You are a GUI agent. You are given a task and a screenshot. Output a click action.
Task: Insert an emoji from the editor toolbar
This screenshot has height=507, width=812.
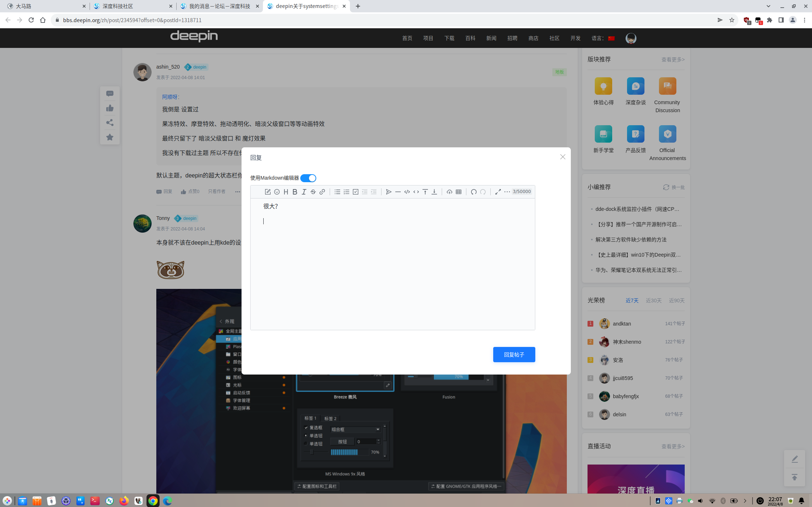click(x=277, y=192)
